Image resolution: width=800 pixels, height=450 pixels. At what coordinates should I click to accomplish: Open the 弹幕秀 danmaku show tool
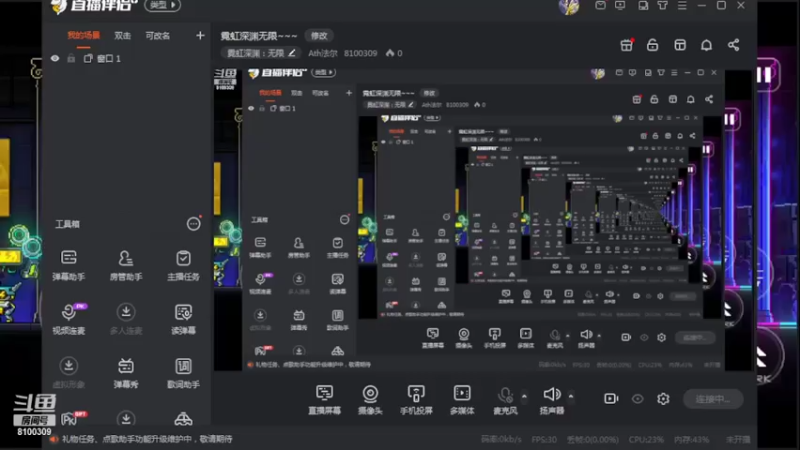click(126, 373)
